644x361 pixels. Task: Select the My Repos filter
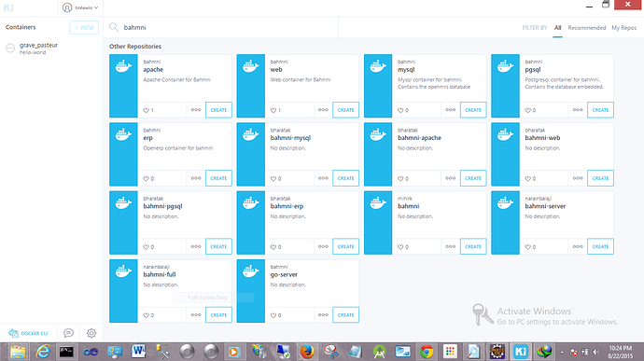623,27
